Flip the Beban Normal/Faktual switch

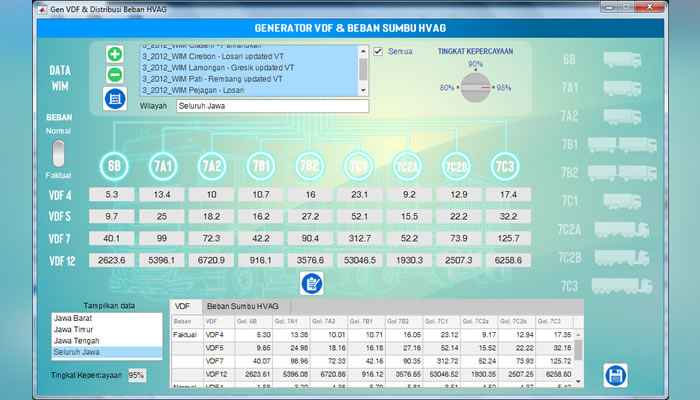point(58,152)
